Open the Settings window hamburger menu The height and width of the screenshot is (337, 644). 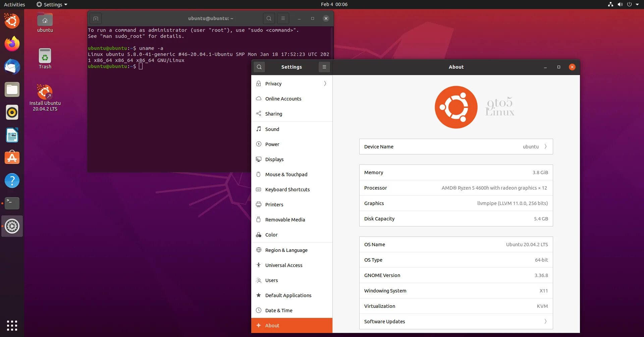(324, 67)
